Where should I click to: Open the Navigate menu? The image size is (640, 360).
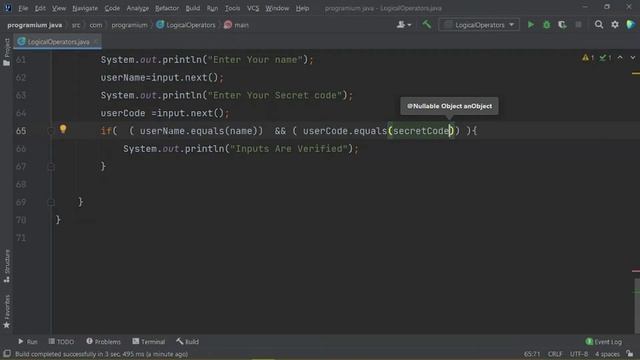click(x=85, y=8)
